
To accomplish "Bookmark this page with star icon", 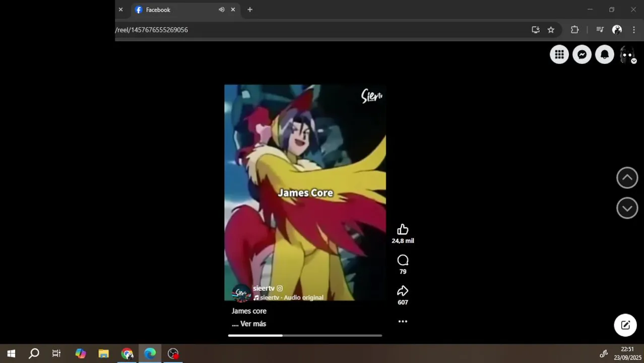I will 551,30.
